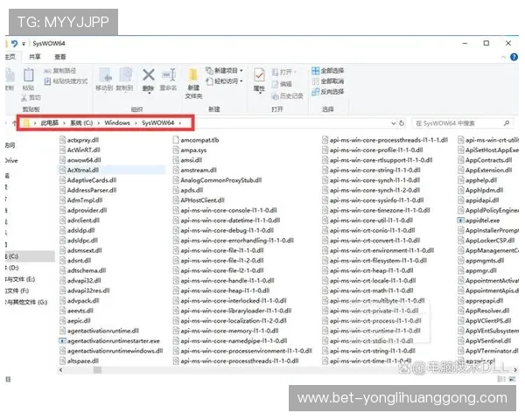Image resolution: width=525 pixels, height=420 pixels.
Task: Click Paste shortcut (粘贴快捷方式)
Action: coord(66,81)
